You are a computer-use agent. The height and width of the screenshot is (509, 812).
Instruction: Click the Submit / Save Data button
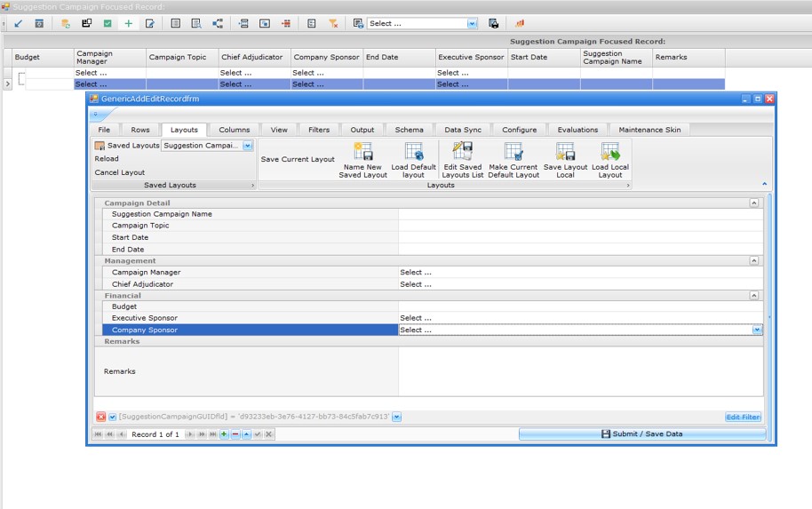point(641,434)
